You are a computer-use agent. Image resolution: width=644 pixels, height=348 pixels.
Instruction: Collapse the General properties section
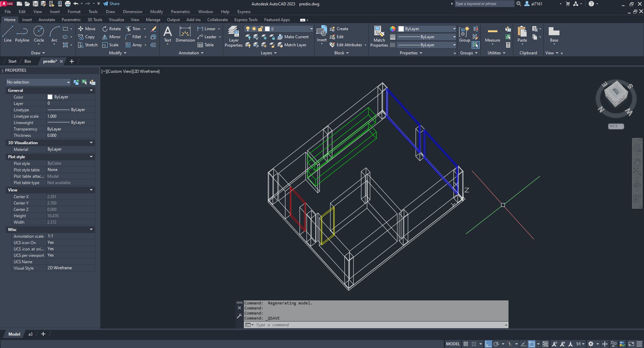click(91, 91)
